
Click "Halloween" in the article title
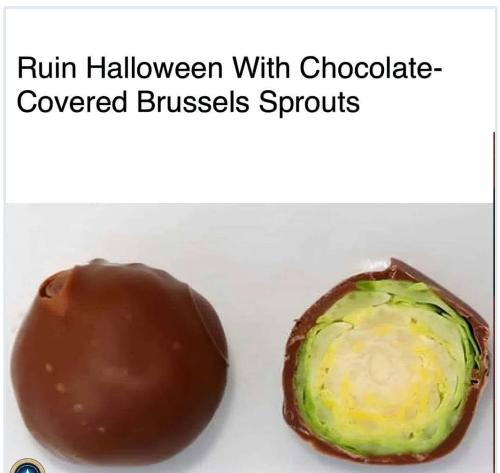tap(154, 68)
